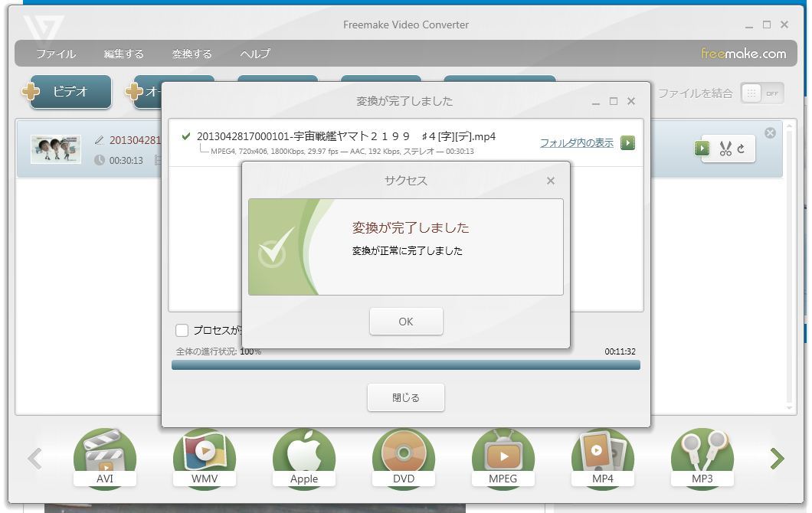Click the 変換が正常に完了しました message
812x513 pixels.
click(x=407, y=251)
